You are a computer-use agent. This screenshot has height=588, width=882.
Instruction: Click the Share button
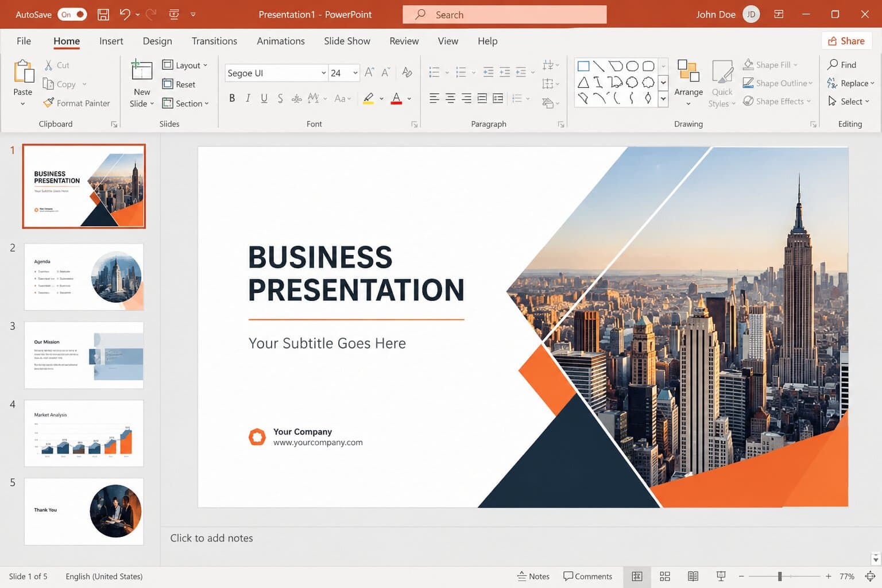click(x=846, y=41)
